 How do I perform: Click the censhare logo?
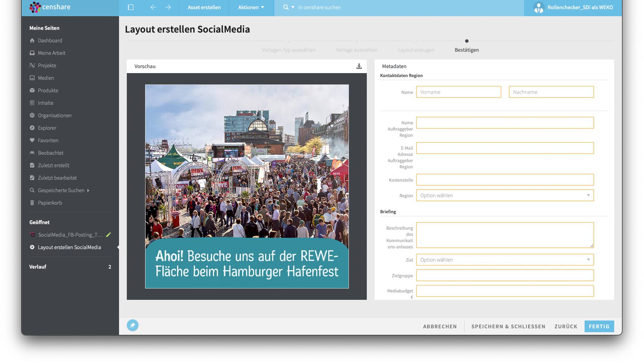tap(50, 7)
